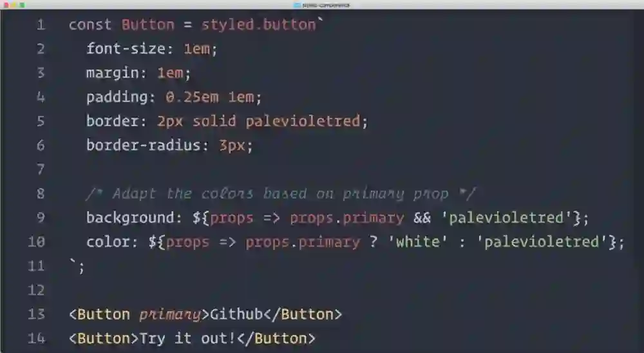Click the 'Try it out!' button text
This screenshot has width=644, height=353.
187,339
